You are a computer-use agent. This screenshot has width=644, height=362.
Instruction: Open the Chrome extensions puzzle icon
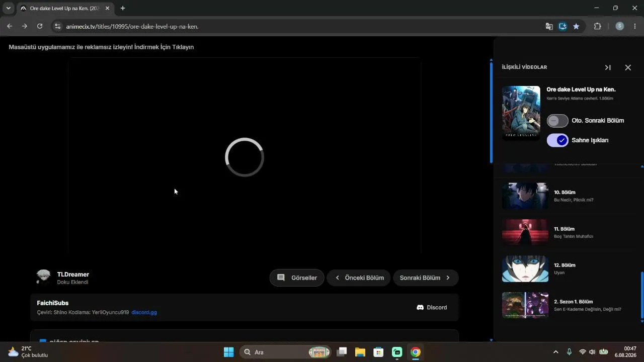[x=598, y=26]
